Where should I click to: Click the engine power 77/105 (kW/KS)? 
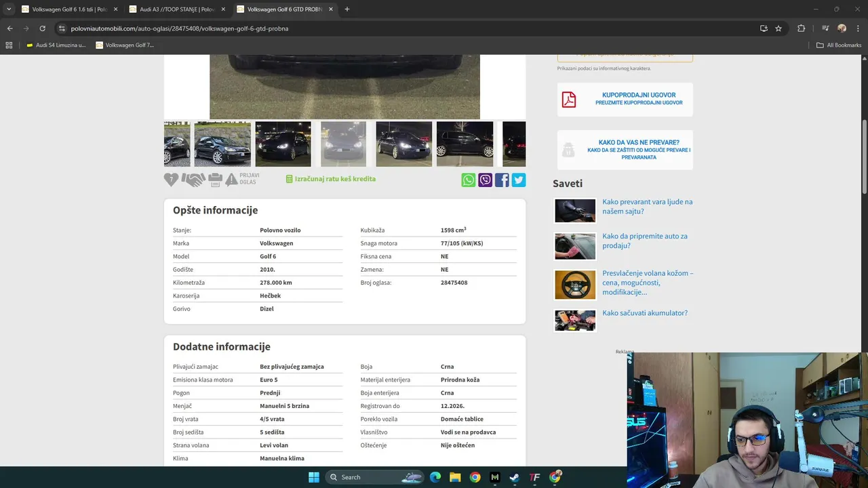(x=462, y=243)
